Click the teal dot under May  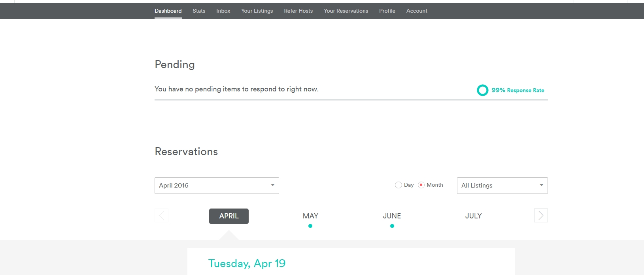(x=310, y=226)
